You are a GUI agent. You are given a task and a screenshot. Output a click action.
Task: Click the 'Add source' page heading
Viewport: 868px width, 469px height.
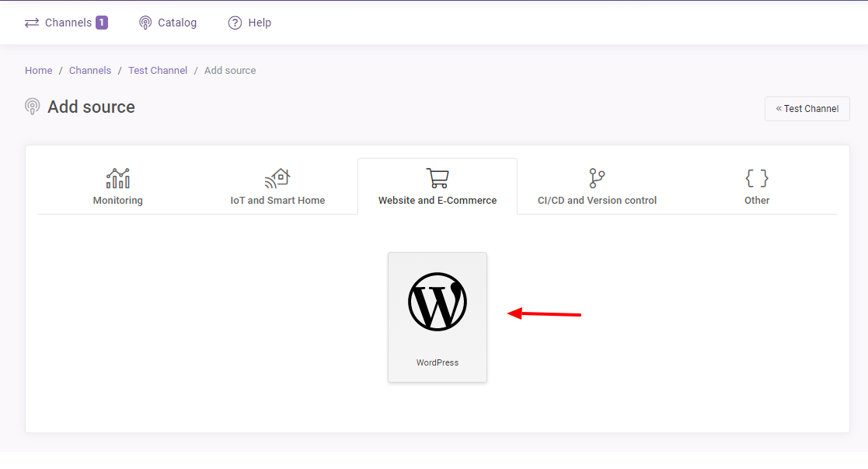coord(92,107)
